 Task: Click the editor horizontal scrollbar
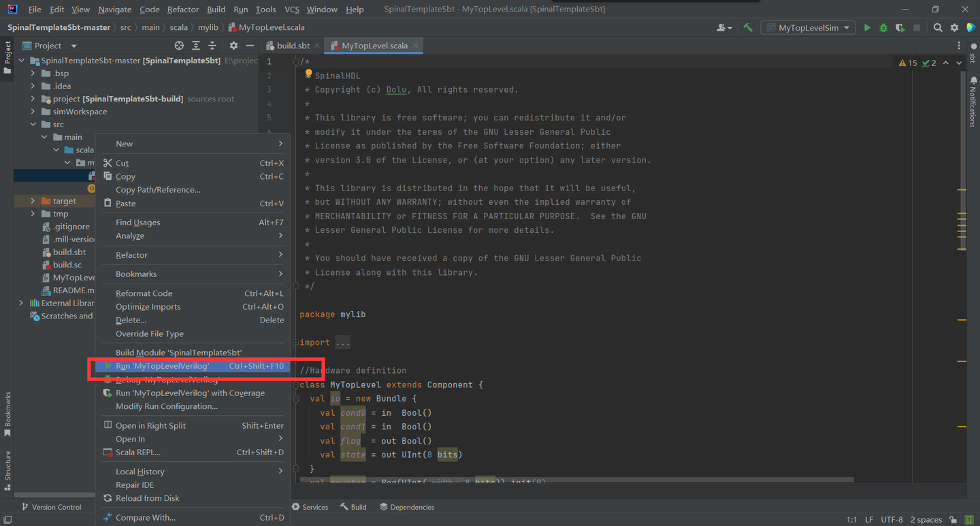tap(576, 480)
